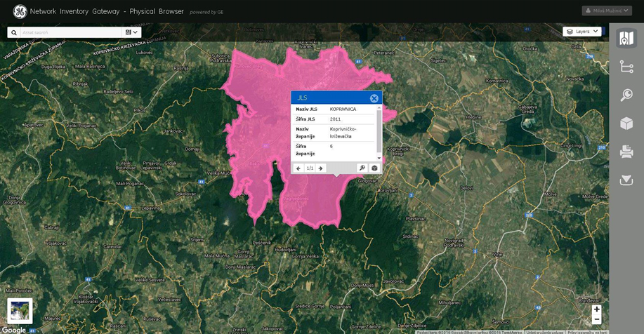The height and width of the screenshot is (334, 644).
Task: Zoom out on the map
Action: click(x=596, y=320)
